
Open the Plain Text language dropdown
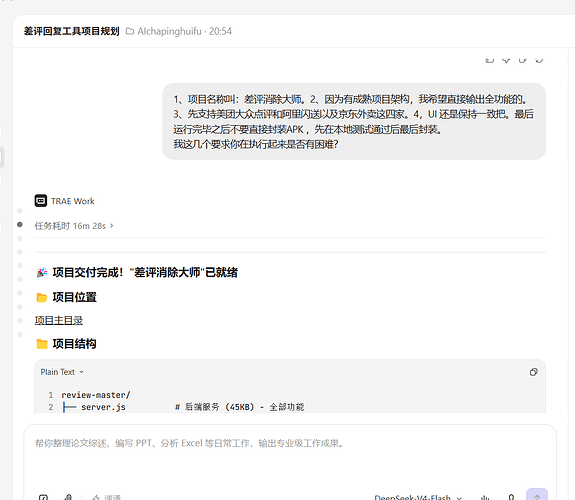click(62, 372)
